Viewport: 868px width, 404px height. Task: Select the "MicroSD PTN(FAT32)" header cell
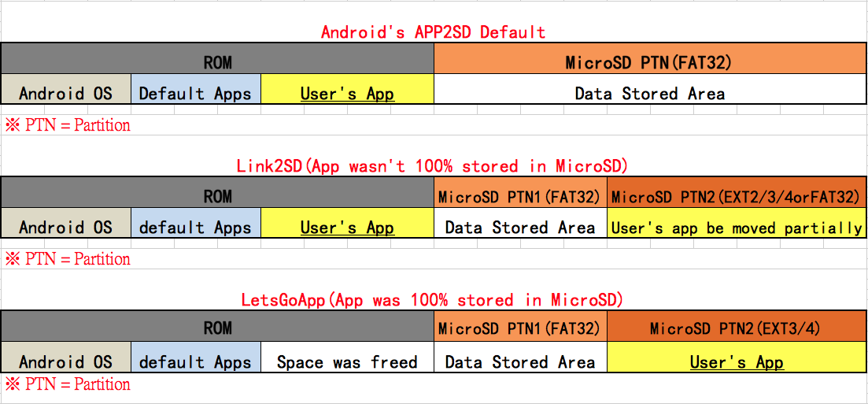click(650, 62)
